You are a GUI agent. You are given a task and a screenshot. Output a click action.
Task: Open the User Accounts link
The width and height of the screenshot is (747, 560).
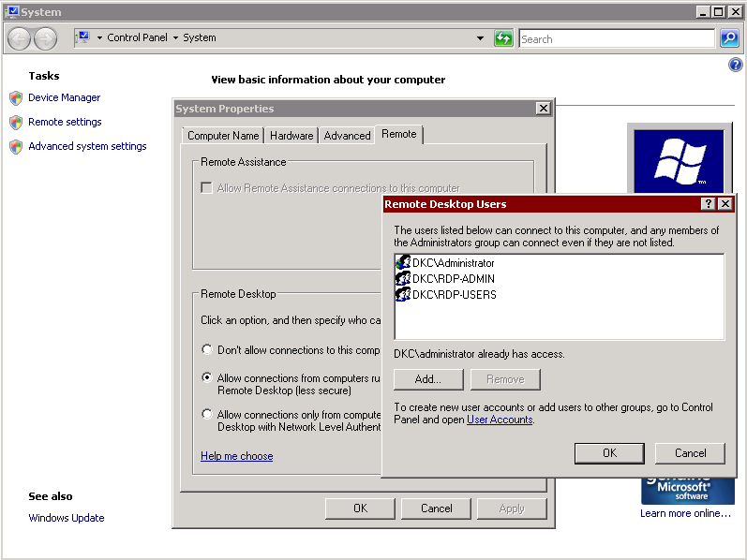(x=500, y=420)
